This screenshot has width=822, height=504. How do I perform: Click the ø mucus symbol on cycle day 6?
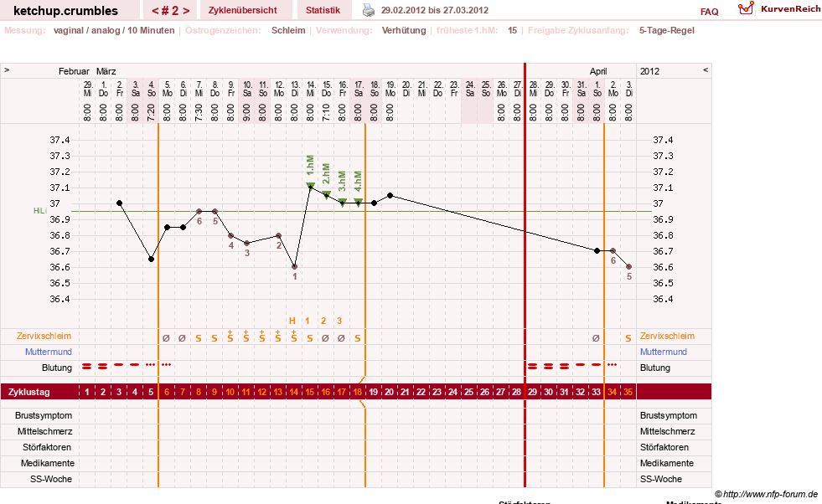[166, 338]
